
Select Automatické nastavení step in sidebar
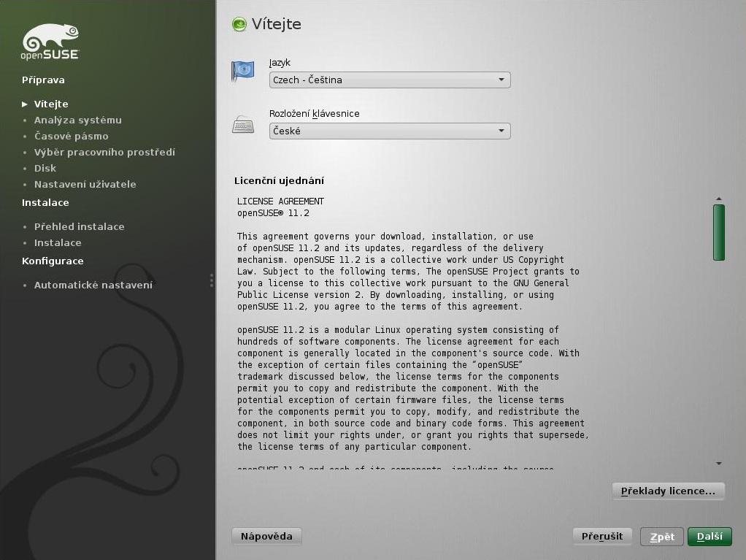point(93,285)
